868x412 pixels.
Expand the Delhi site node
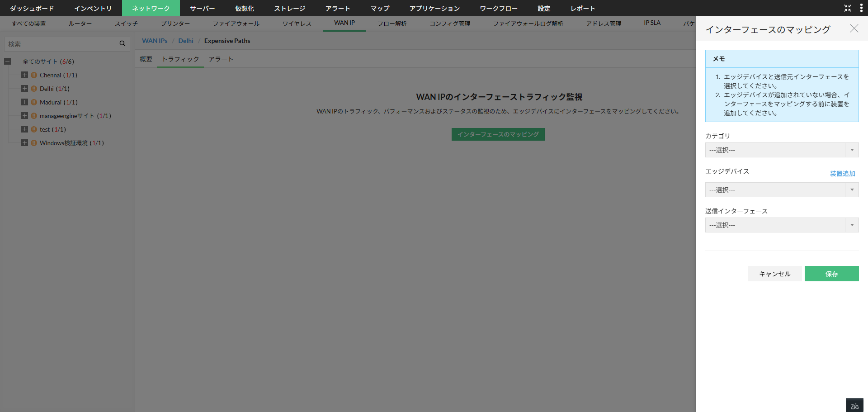point(25,89)
